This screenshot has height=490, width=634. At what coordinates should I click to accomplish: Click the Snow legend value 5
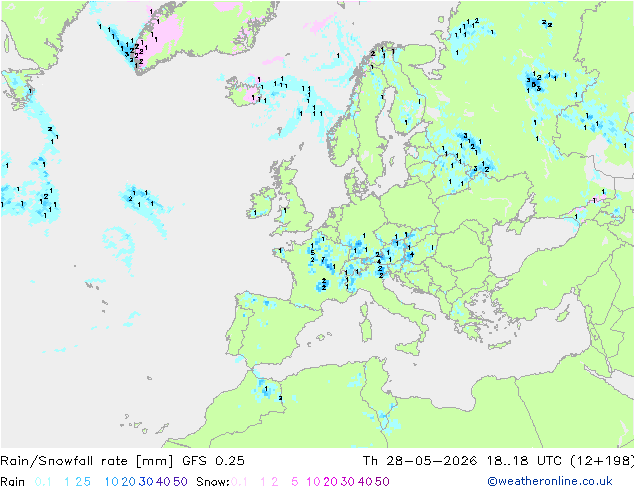click(294, 482)
